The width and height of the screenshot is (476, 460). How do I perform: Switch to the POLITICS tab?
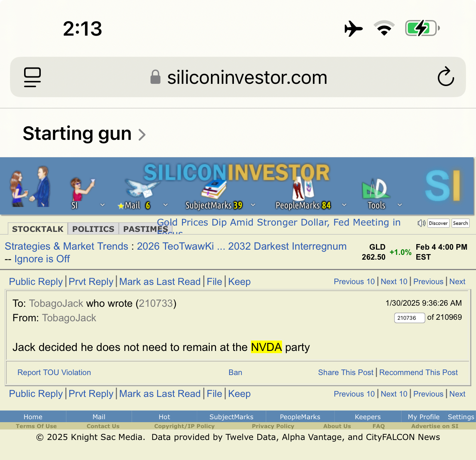[x=93, y=229]
